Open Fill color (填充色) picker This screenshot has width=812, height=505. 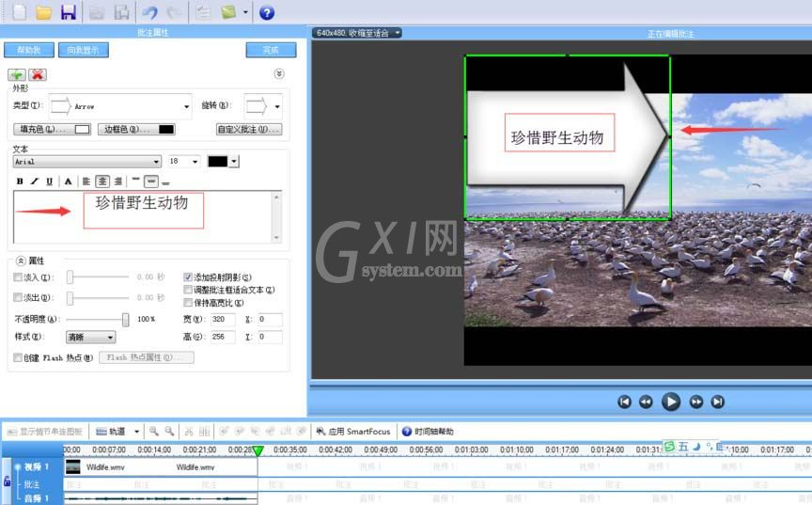click(x=52, y=130)
